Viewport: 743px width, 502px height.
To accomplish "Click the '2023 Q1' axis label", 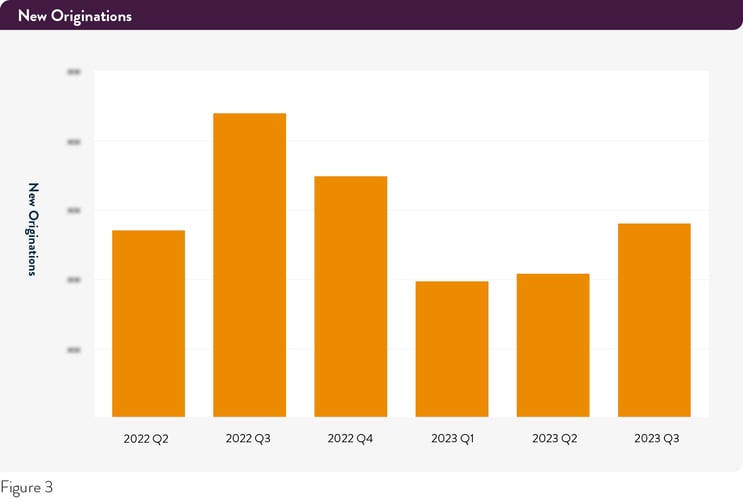I will 453,438.
